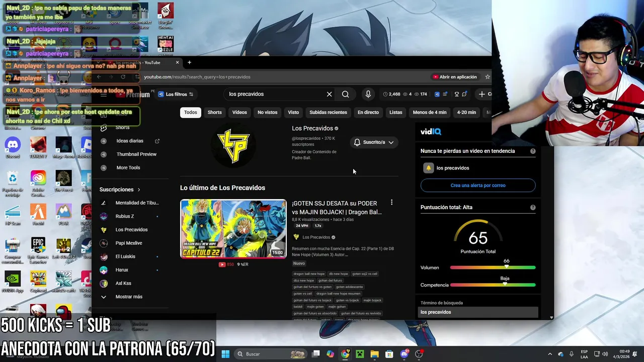This screenshot has height=362, width=644.
Task: Click help icon beside Nunca te pierdas
Action: pyautogui.click(x=533, y=151)
